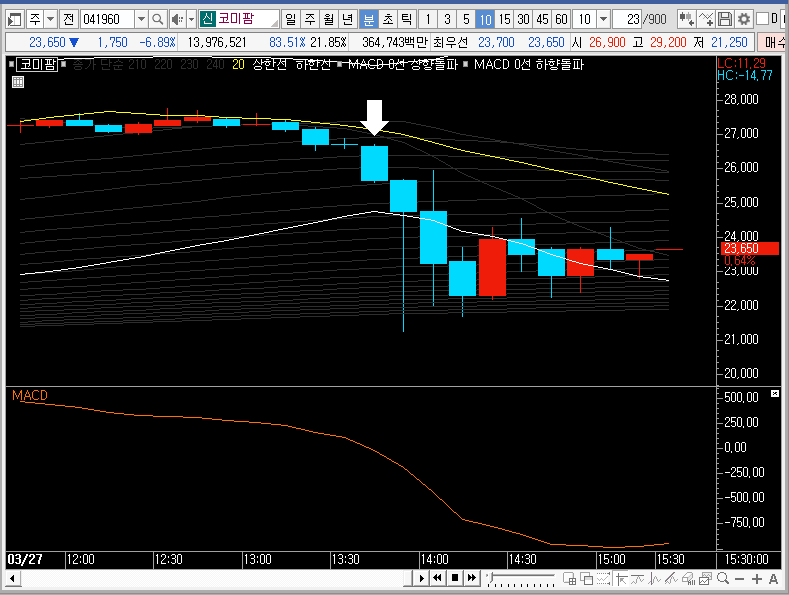Click the eraser with bars icon
Screen dimensions: 789x595
[688, 579]
